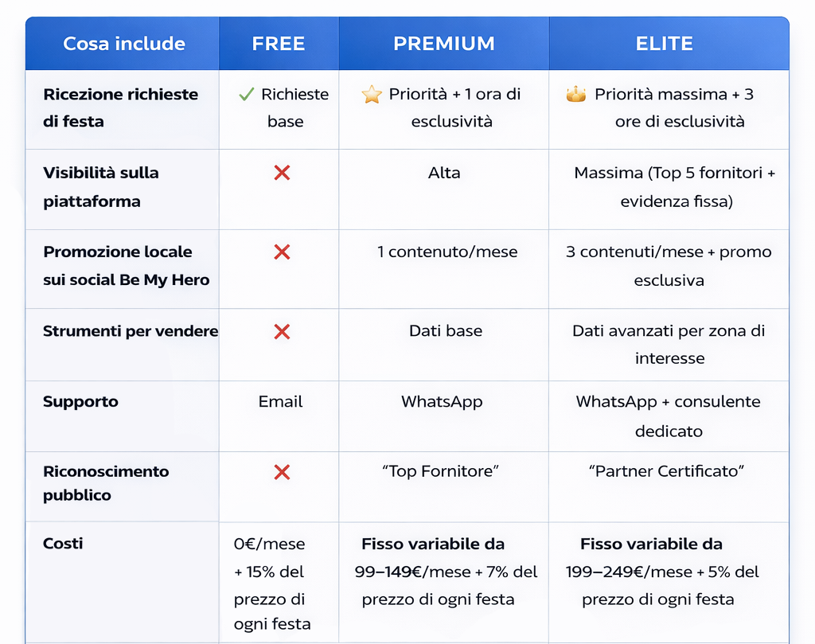Click the gold star icon beside Priorità

372,95
